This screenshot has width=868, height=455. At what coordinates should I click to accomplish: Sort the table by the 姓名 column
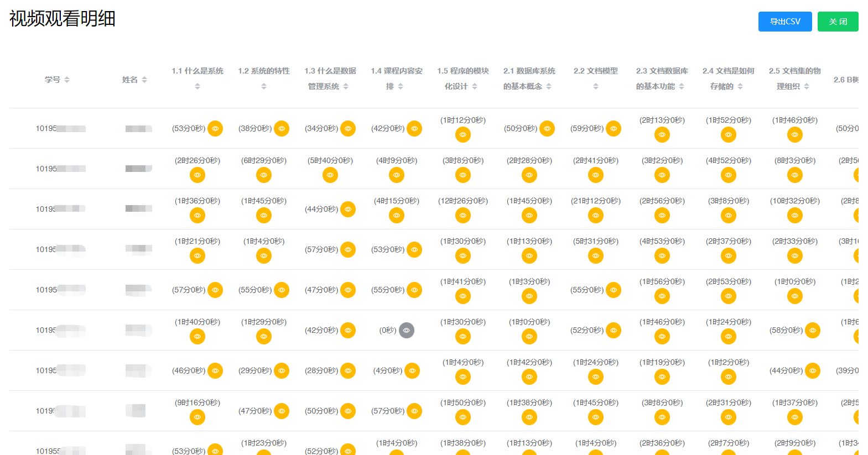pyautogui.click(x=144, y=80)
